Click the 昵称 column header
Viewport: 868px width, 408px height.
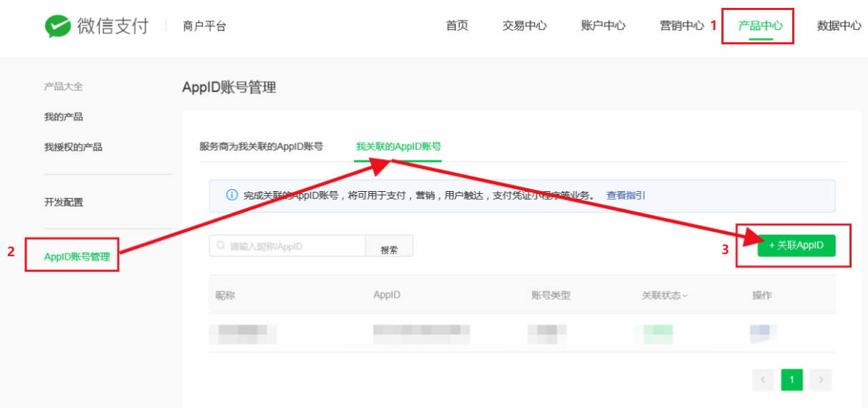pos(225,296)
